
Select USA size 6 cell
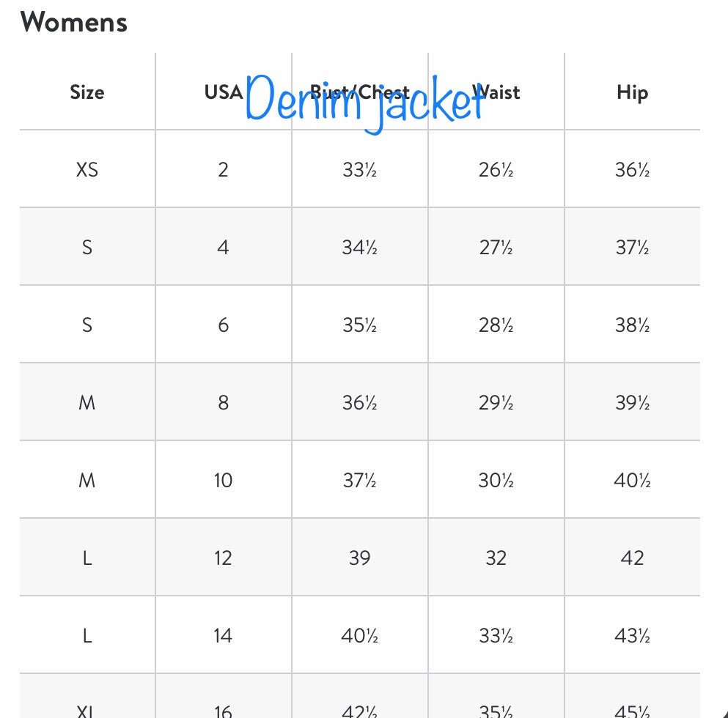(223, 325)
